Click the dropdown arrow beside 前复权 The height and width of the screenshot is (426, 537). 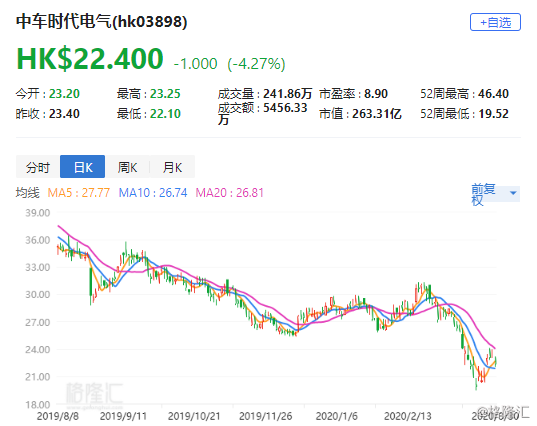(513, 193)
